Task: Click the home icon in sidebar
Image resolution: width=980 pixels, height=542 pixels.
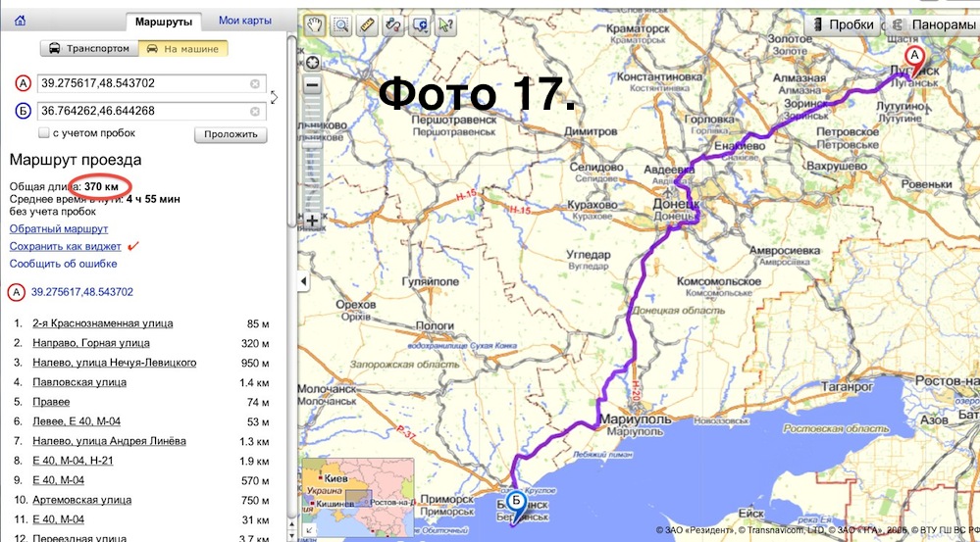Action: (x=22, y=21)
